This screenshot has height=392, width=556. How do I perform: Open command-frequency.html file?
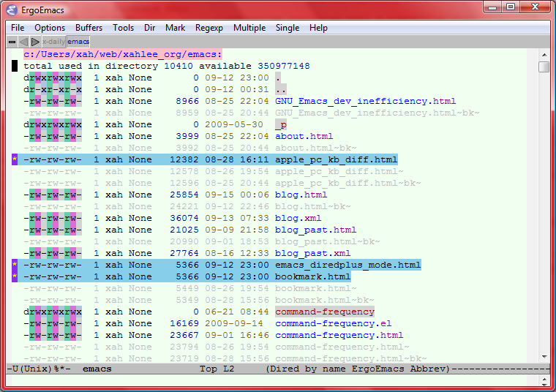coord(339,335)
